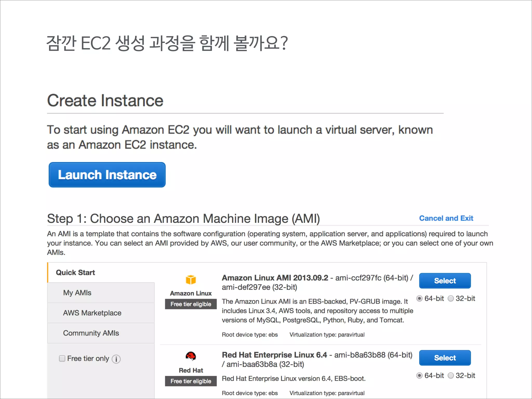Viewport: 532px width, 399px height.
Task: Choose 32-bit for Red Hat Enterprise Linux
Action: click(451, 376)
